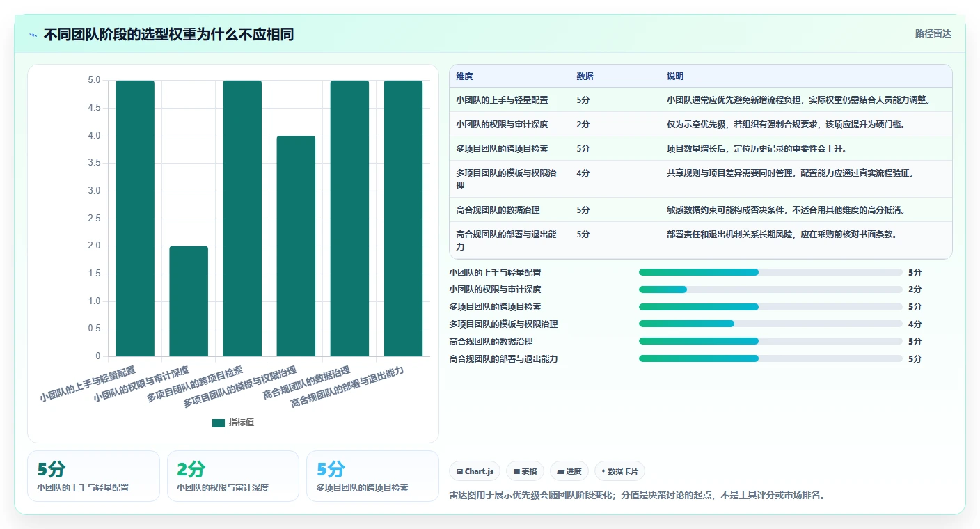Toggle the 指标值 legend color box
This screenshot has height=529, width=980.
[219, 423]
